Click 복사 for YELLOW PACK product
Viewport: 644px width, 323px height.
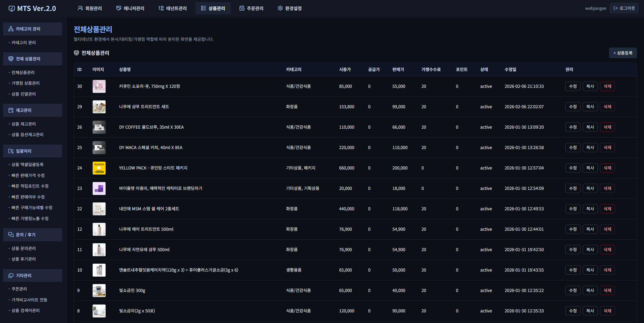pyautogui.click(x=590, y=168)
